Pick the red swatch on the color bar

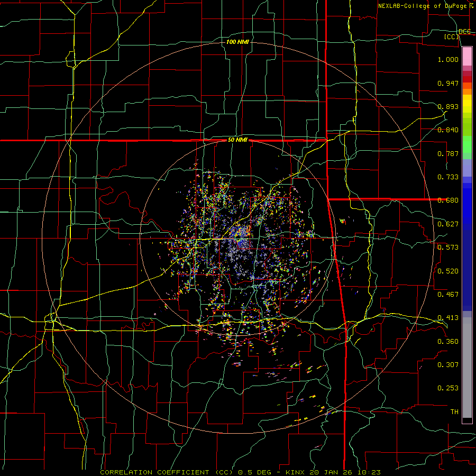click(467, 79)
